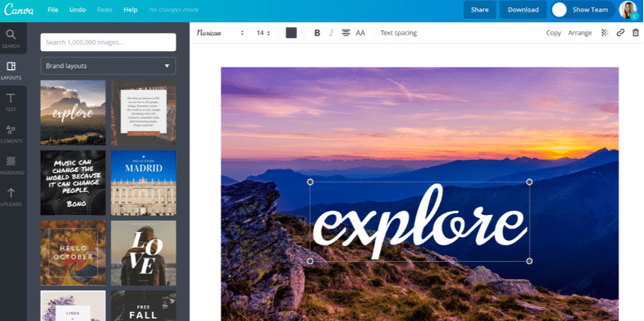This screenshot has width=644, height=321.
Task: Select the Bono music quote layout
Action: point(72,183)
